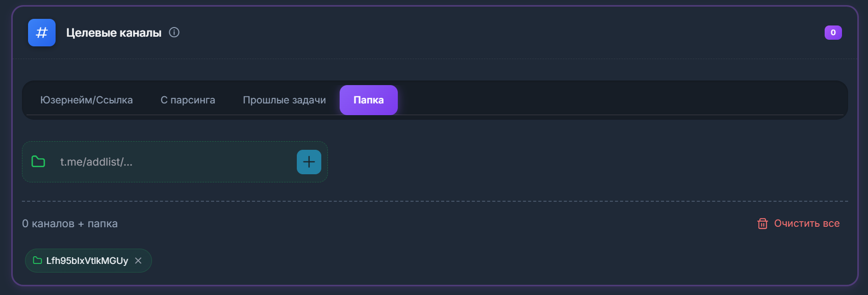This screenshot has height=295, width=868.
Task: Select the Прошлые задачи tab
Action: (284, 100)
